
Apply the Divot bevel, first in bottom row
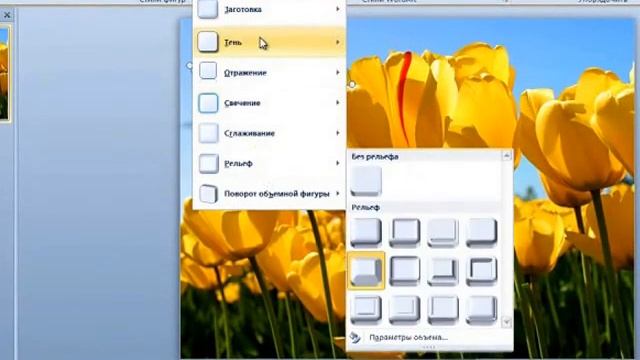[x=366, y=309]
